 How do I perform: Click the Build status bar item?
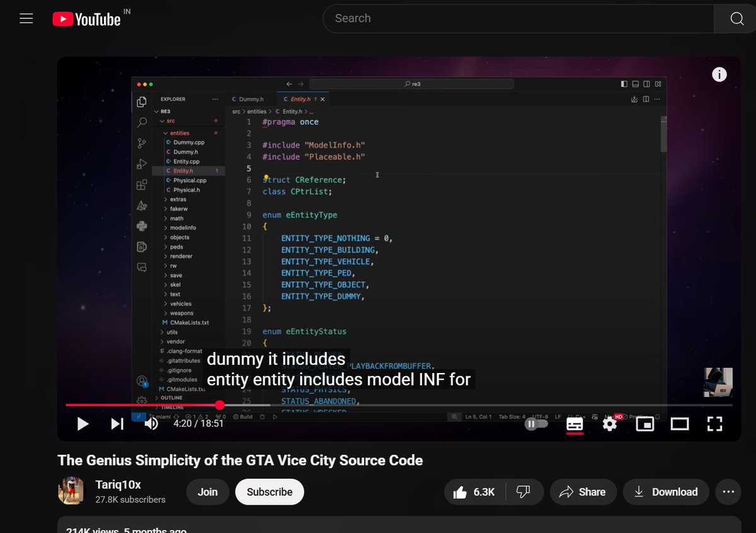243,417
